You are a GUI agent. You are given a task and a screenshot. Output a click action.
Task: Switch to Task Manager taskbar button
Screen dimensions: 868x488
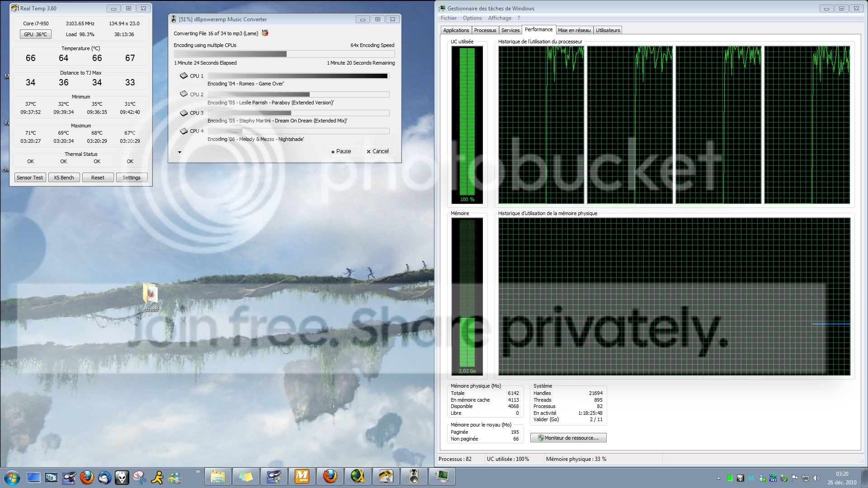(442, 477)
